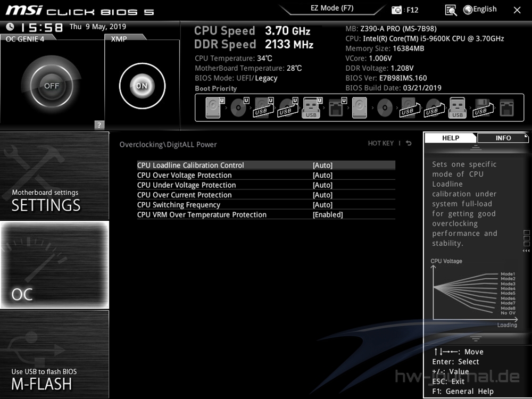Click the DDR Speed 2133 MHz readout
This screenshot has height=399, width=532.
(253, 44)
